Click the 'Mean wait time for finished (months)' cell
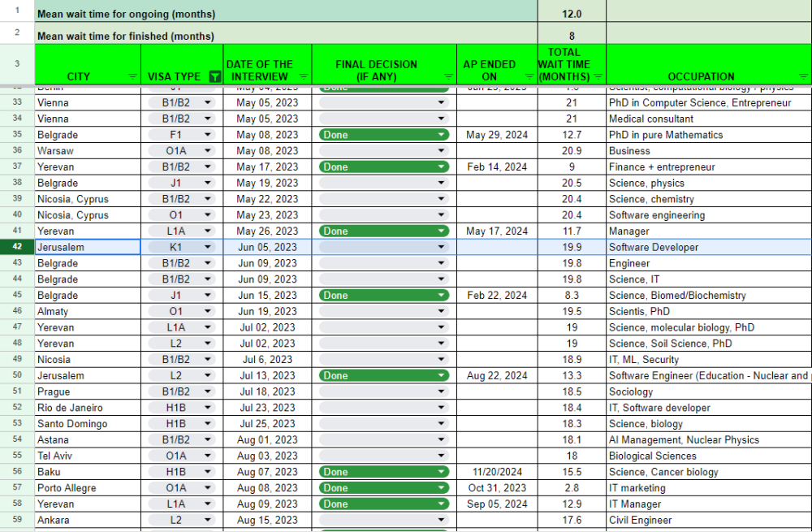Screen dimensions: 812x532 pos(286,33)
